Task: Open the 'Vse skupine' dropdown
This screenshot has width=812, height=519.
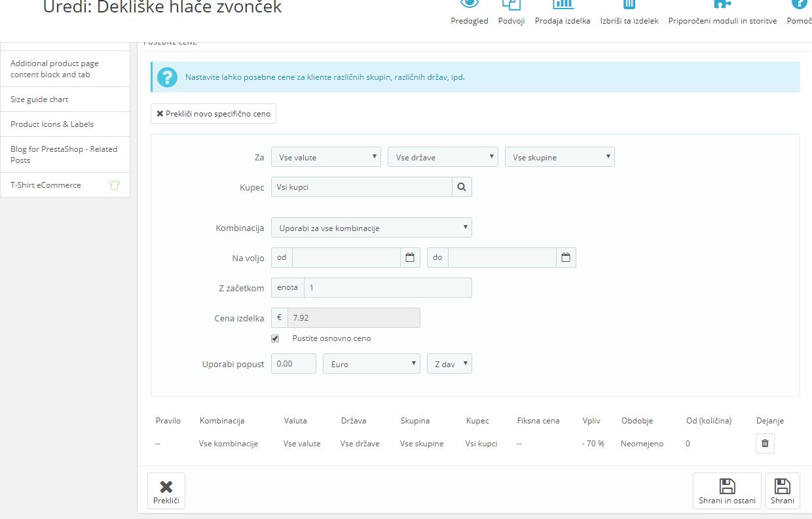Action: point(560,157)
